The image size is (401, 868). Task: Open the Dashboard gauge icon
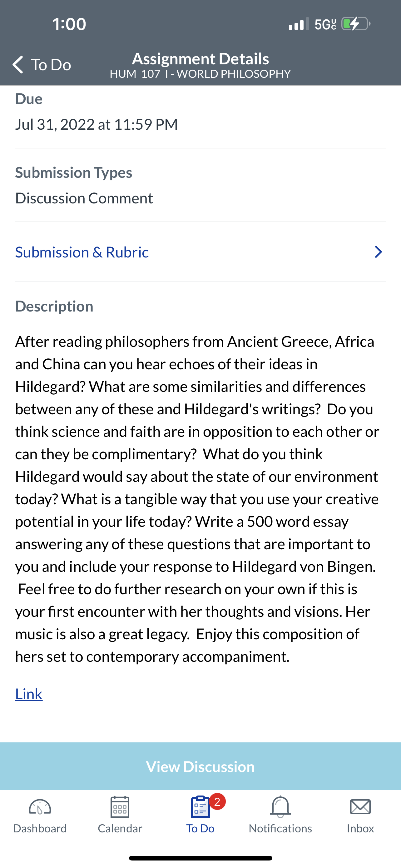coord(40,807)
